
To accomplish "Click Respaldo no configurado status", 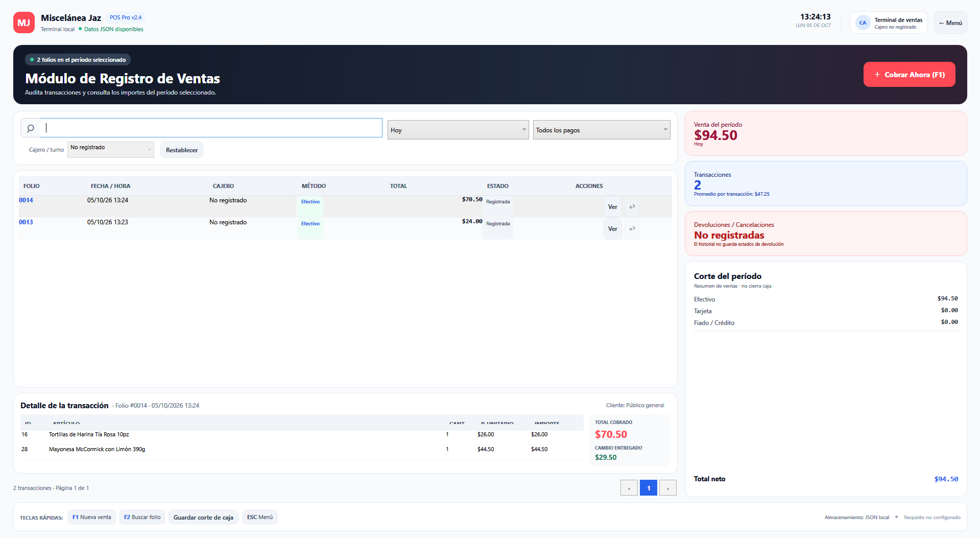I will pos(931,518).
